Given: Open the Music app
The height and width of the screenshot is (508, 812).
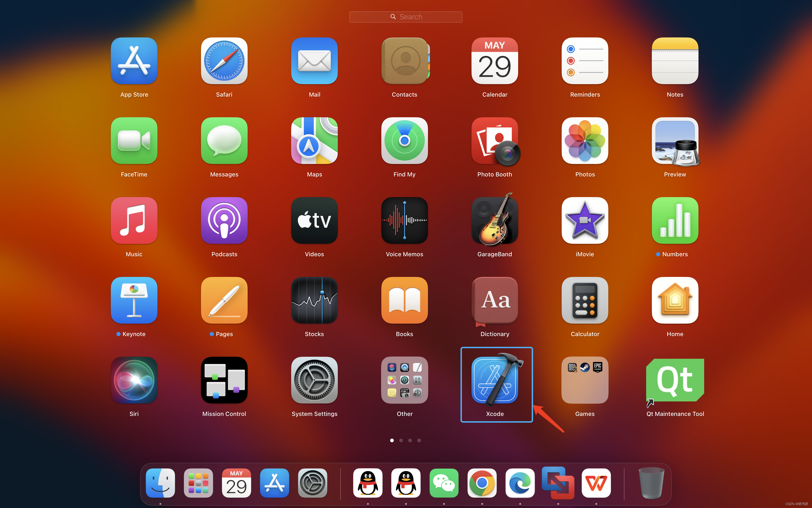Looking at the screenshot, I should pos(134,220).
